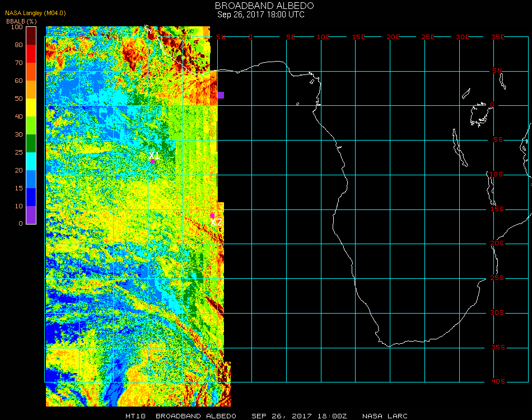
Task: Click the legend value 10
Action: tap(18, 206)
